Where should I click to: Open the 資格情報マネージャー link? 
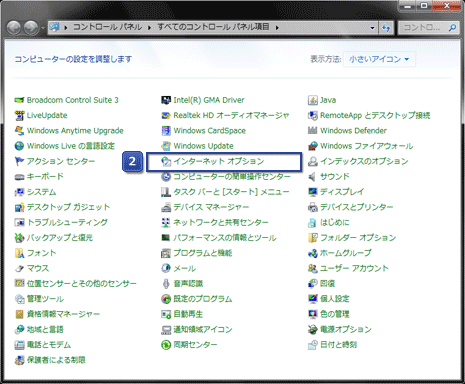pyautogui.click(x=63, y=314)
